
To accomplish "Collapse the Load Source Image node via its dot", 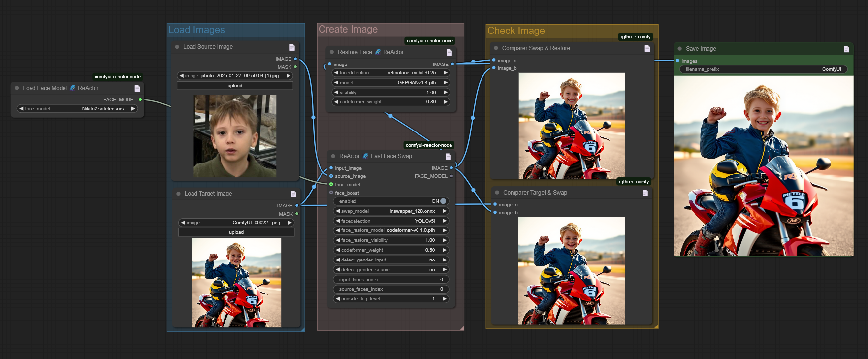I will click(x=177, y=47).
